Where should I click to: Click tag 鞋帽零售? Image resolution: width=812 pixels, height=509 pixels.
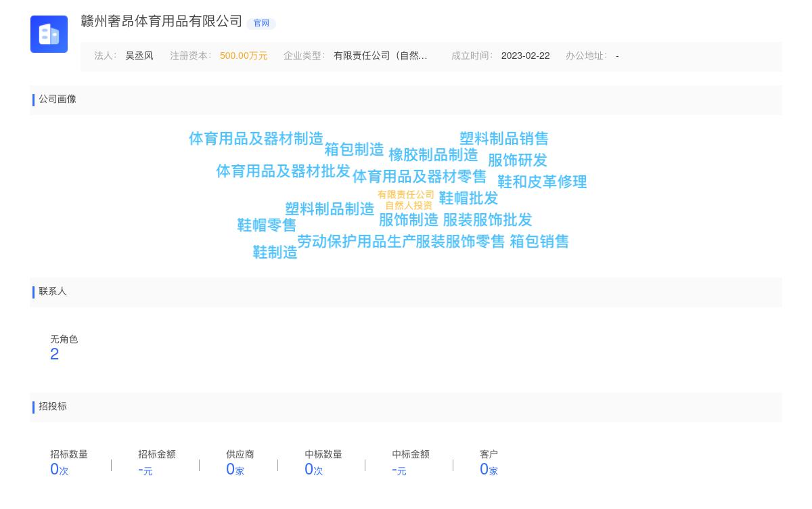(267, 225)
